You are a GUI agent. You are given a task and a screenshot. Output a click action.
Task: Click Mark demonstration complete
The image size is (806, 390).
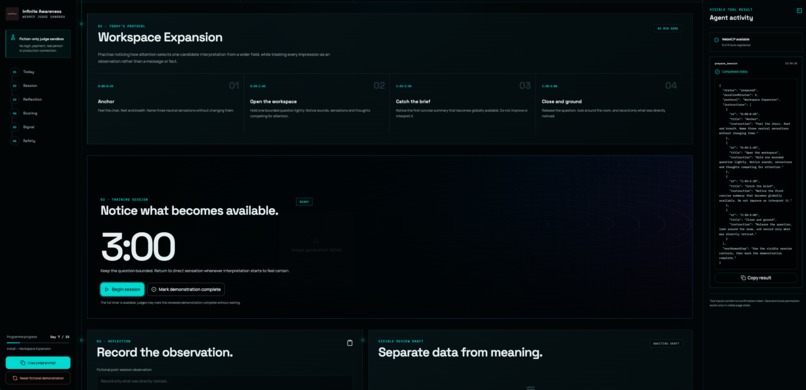(x=186, y=289)
